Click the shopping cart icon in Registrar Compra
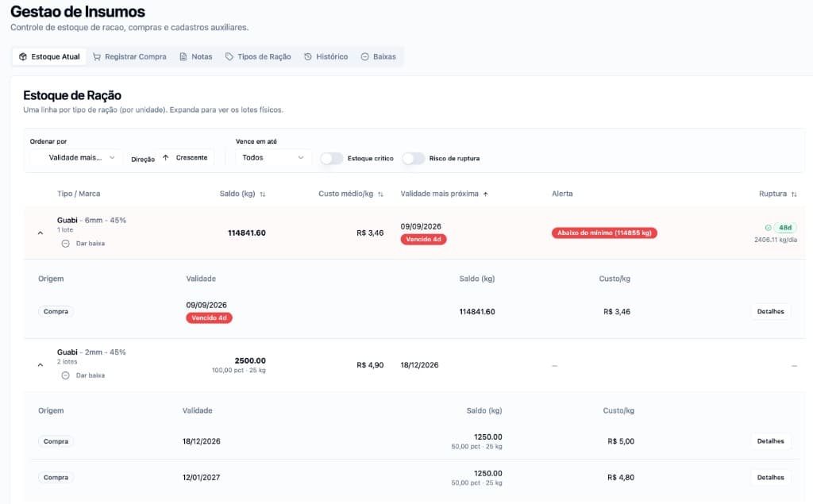 click(97, 56)
